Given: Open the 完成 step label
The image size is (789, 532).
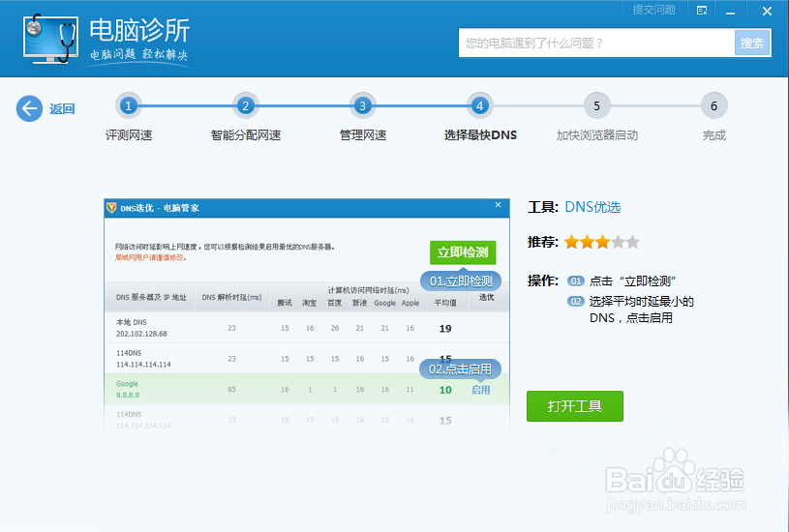Looking at the screenshot, I should tap(714, 135).
